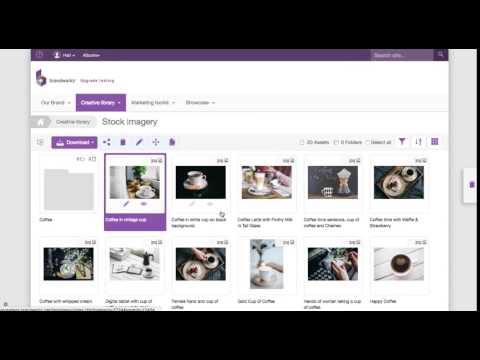This screenshot has width=480, height=360.
Task: Select the Gold Cup Of Coffee image
Action: [267, 264]
